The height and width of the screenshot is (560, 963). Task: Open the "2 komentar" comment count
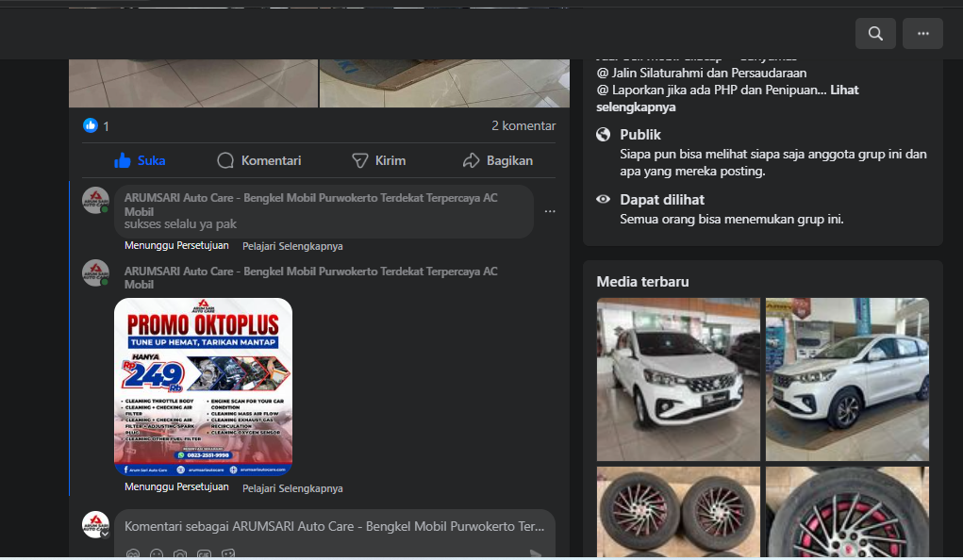point(523,126)
